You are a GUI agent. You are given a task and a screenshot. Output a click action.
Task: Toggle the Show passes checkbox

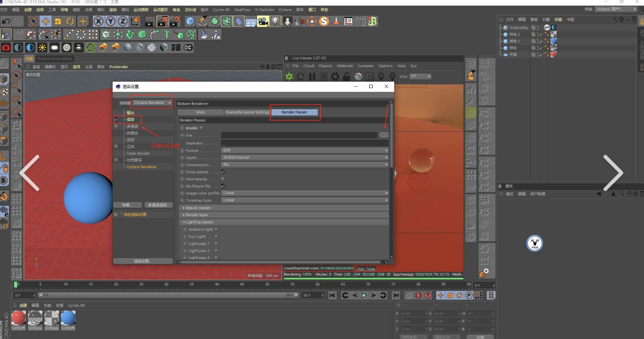(x=223, y=172)
